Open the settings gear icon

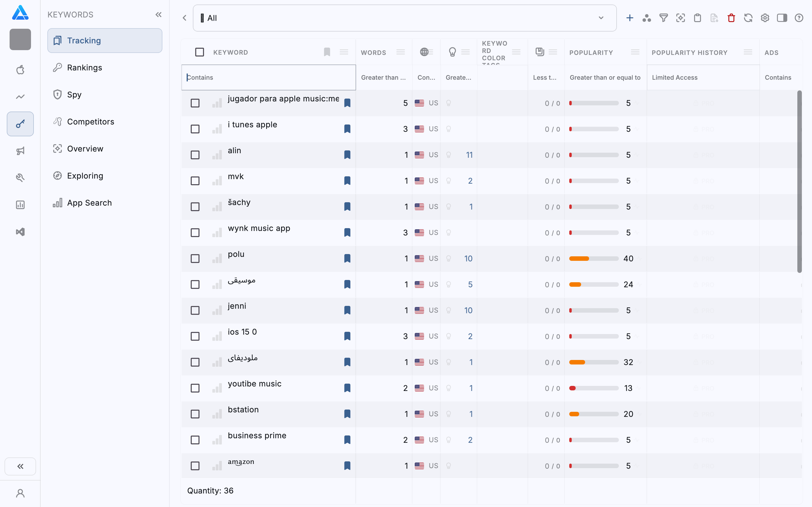765,18
